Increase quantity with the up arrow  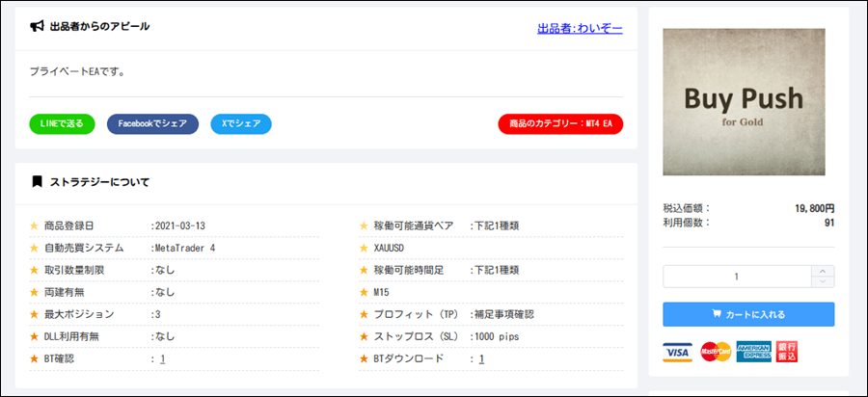click(826, 272)
